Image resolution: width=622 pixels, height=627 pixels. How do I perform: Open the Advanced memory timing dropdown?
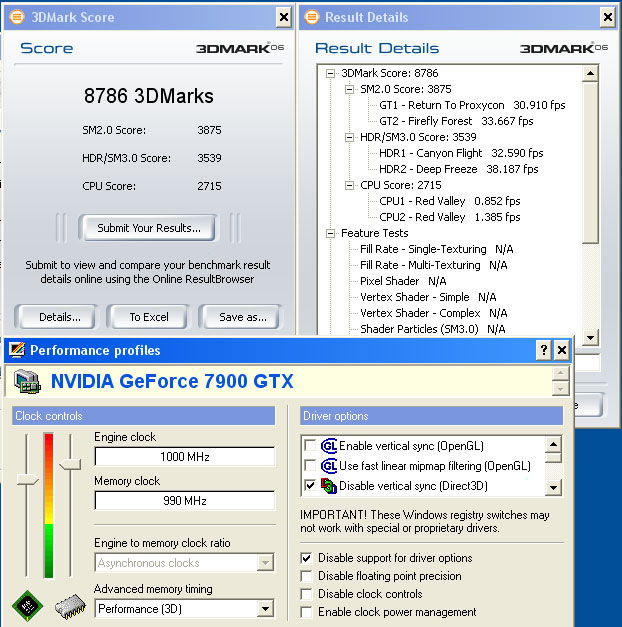click(265, 608)
